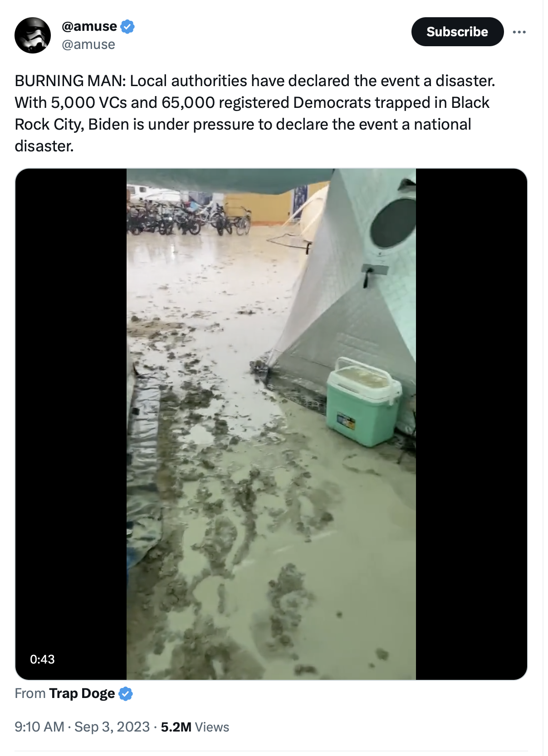Viewport: 548px width, 756px height.
Task: Click the black bar right of the video
Action: [x=471, y=424]
